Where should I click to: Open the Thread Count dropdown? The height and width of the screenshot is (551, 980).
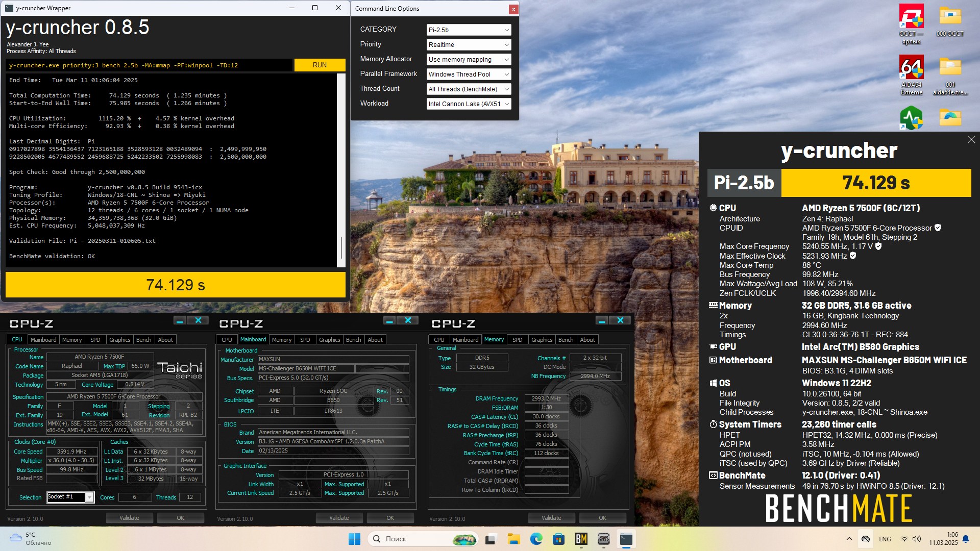469,89
